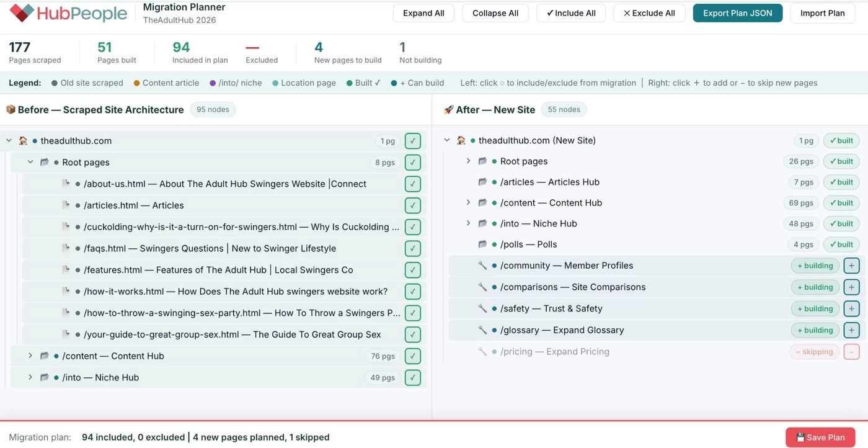868x448 pixels.
Task: Click the Exclude All button
Action: (x=649, y=13)
